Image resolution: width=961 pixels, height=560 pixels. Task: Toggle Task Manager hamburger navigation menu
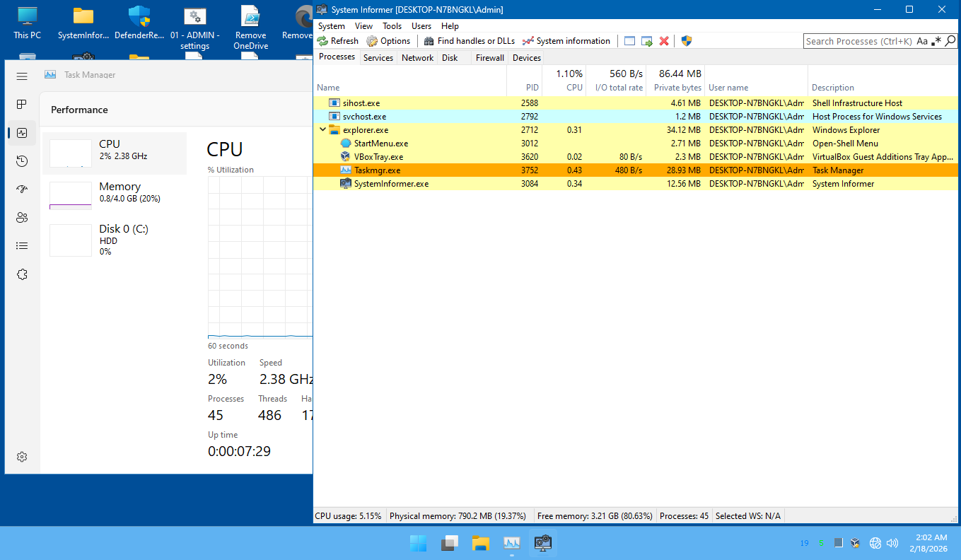(22, 76)
